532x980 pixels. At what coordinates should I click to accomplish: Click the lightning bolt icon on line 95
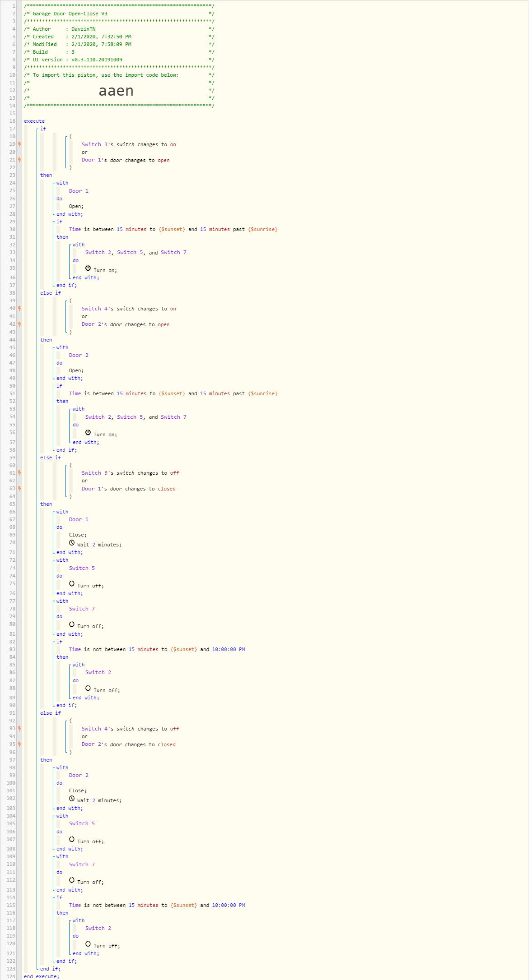coord(19,744)
